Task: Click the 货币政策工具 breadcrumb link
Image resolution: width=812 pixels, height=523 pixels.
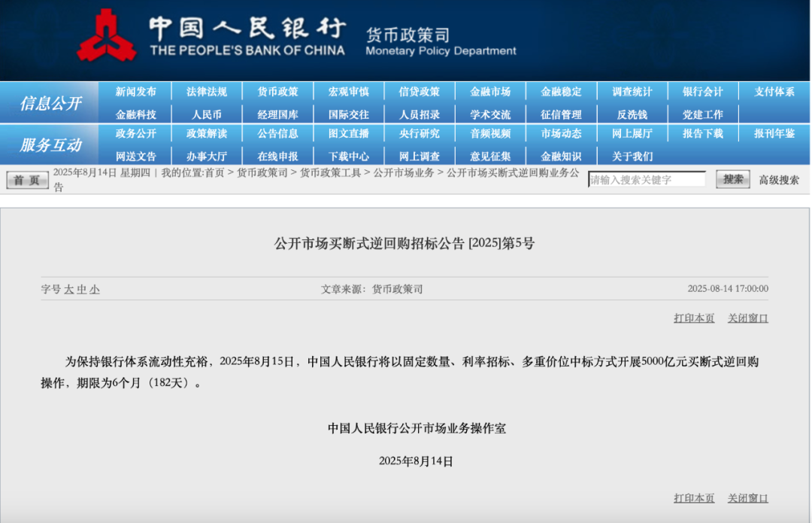Action: tap(331, 173)
